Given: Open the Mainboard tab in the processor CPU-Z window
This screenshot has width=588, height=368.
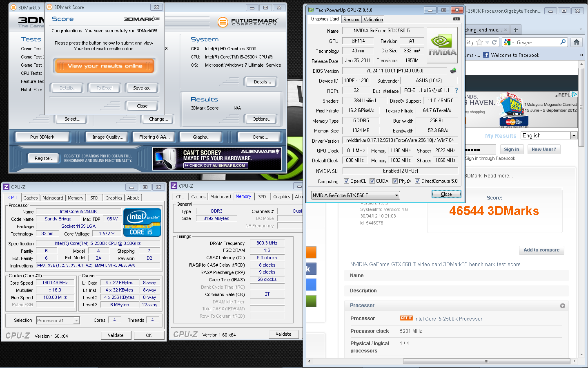Looking at the screenshot, I should (x=53, y=198).
